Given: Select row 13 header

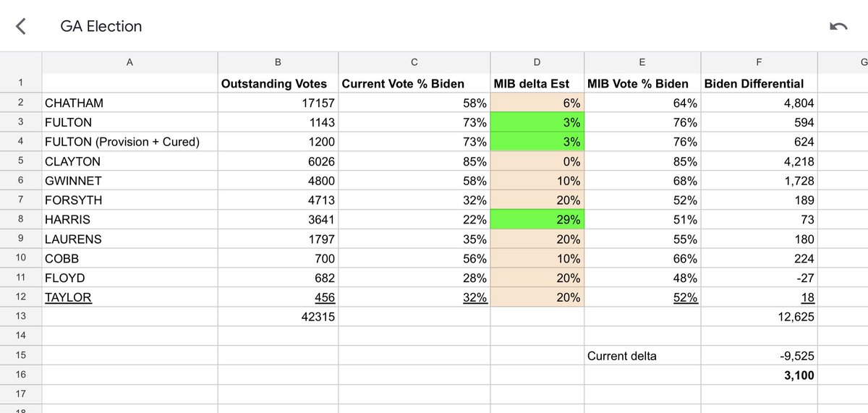Looking at the screenshot, I should tap(21, 317).
